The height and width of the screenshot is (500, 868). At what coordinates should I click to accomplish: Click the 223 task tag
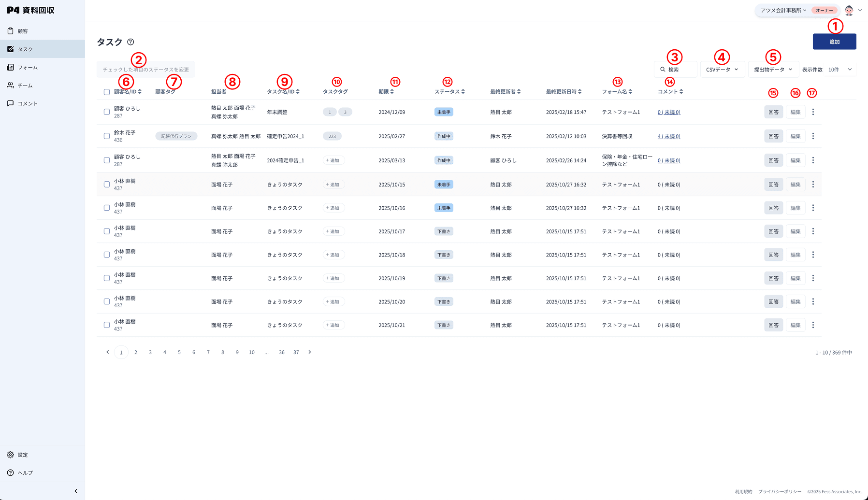(332, 136)
